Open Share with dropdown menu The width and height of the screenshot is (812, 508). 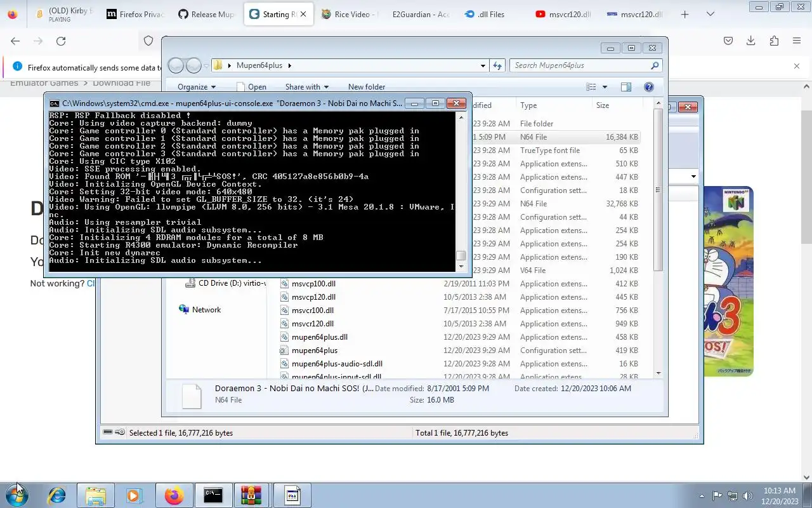point(307,87)
